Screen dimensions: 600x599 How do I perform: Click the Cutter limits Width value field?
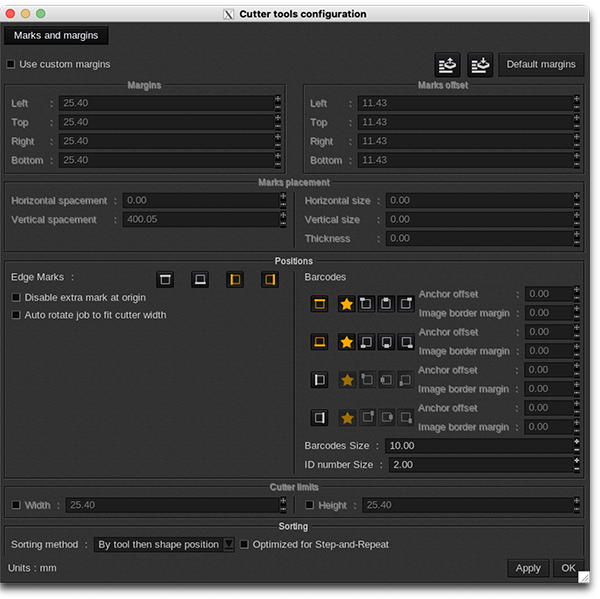173,505
